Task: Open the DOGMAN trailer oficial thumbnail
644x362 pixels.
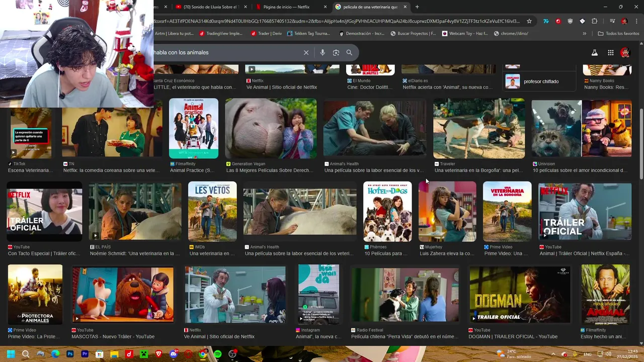Action: pyautogui.click(x=520, y=294)
